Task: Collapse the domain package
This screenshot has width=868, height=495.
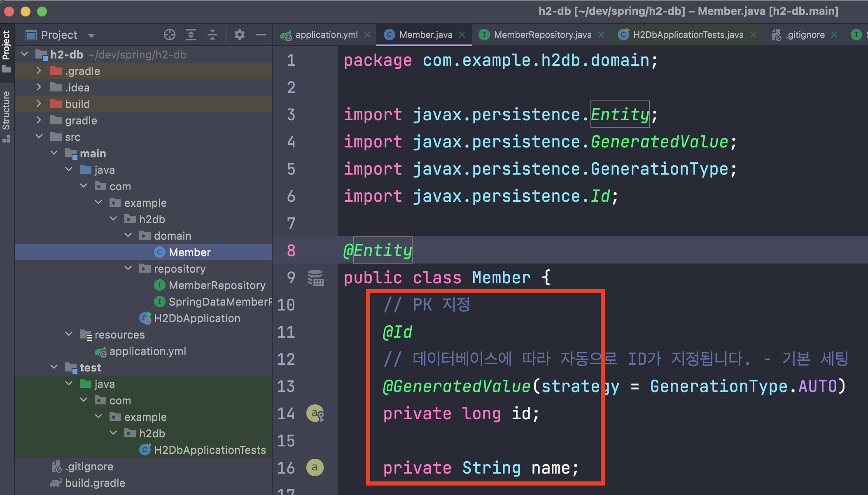Action: pos(128,235)
